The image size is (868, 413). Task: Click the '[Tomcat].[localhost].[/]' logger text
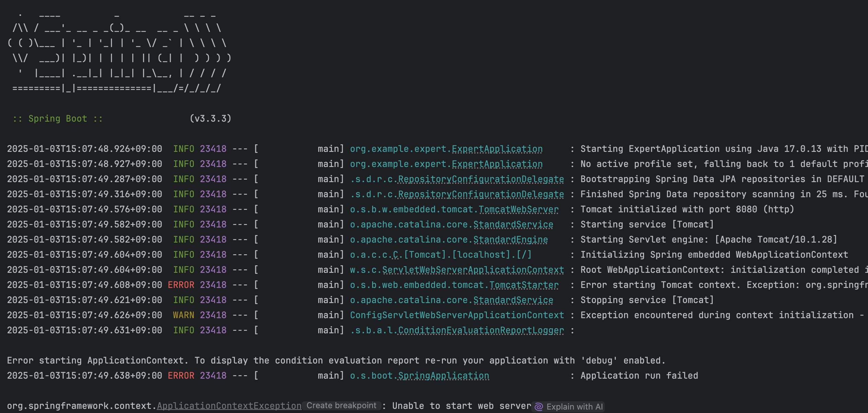468,255
